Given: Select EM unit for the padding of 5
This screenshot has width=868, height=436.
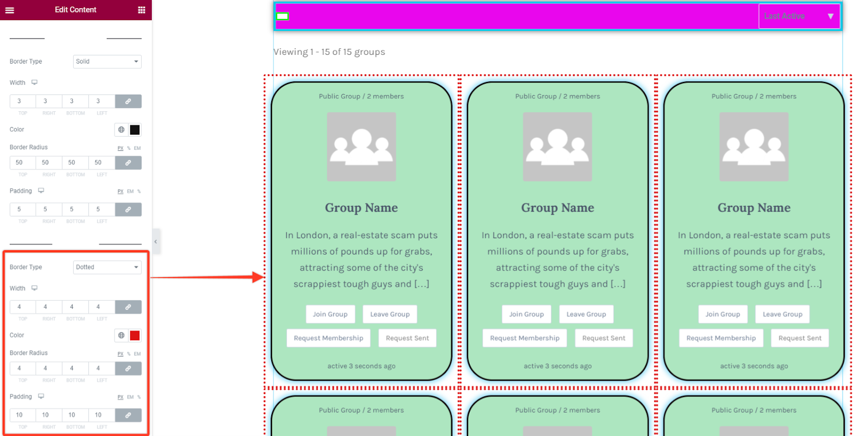Looking at the screenshot, I should coord(130,192).
